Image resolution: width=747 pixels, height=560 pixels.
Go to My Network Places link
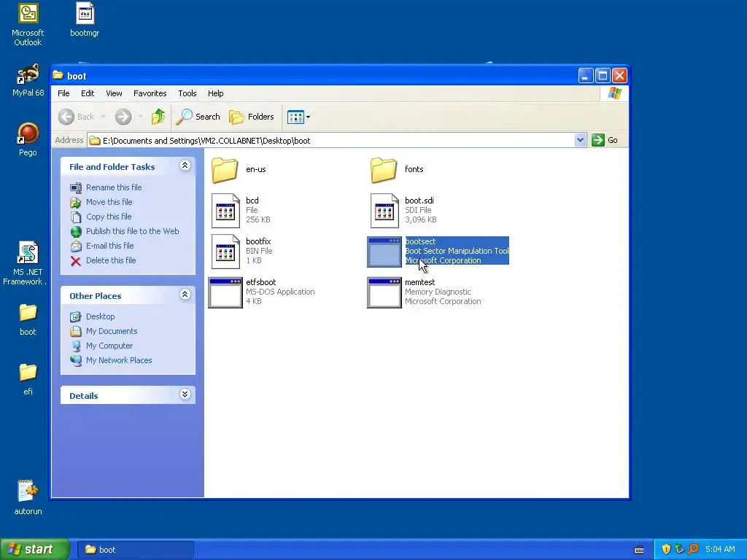[119, 360]
